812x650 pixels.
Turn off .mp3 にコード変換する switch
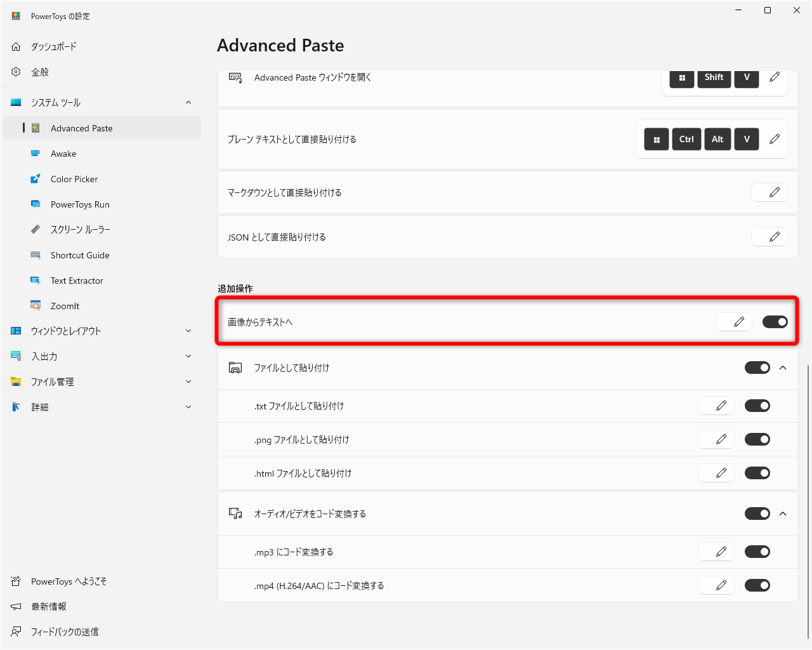click(757, 552)
